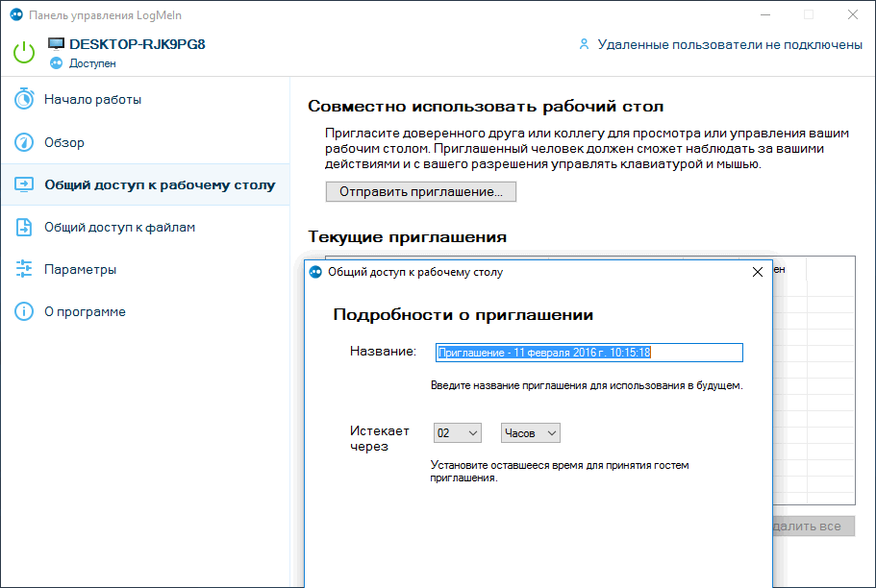Close the invitation details dialog
The image size is (876, 588).
(758, 272)
